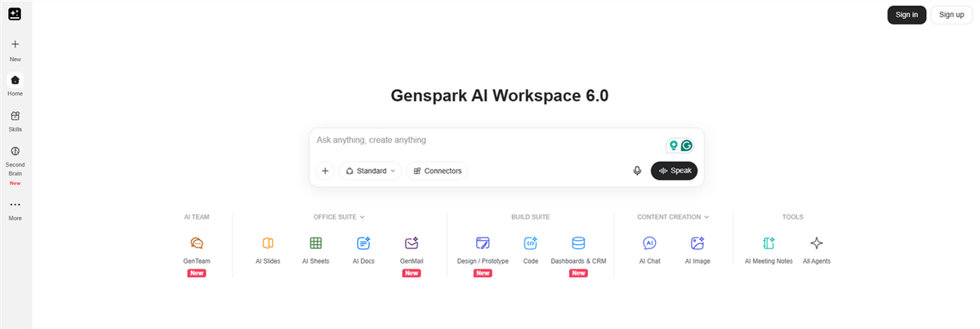Screen dimensions: 980x329
Task: Open Design / Prototype
Action: (x=483, y=251)
